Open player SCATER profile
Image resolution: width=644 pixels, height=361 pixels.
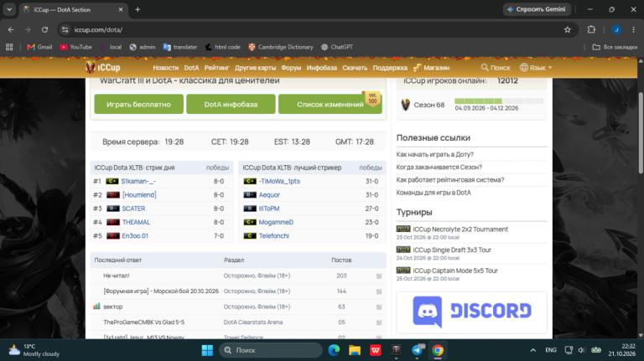133,209
